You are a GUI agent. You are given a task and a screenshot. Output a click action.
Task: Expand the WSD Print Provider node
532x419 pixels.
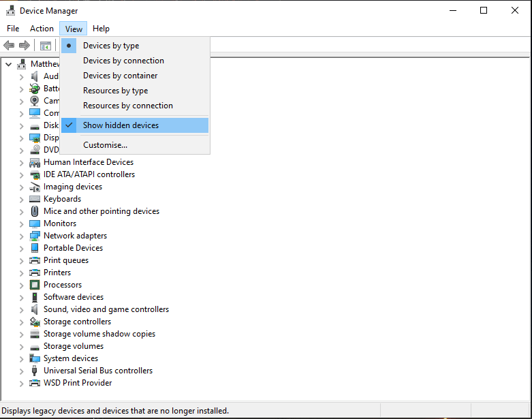pos(21,384)
